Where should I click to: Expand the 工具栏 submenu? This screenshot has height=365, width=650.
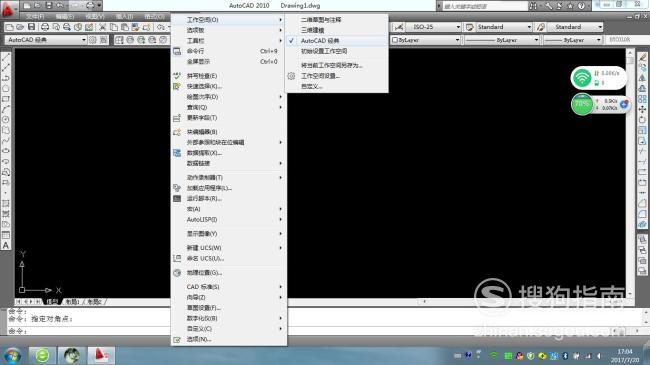(x=228, y=41)
